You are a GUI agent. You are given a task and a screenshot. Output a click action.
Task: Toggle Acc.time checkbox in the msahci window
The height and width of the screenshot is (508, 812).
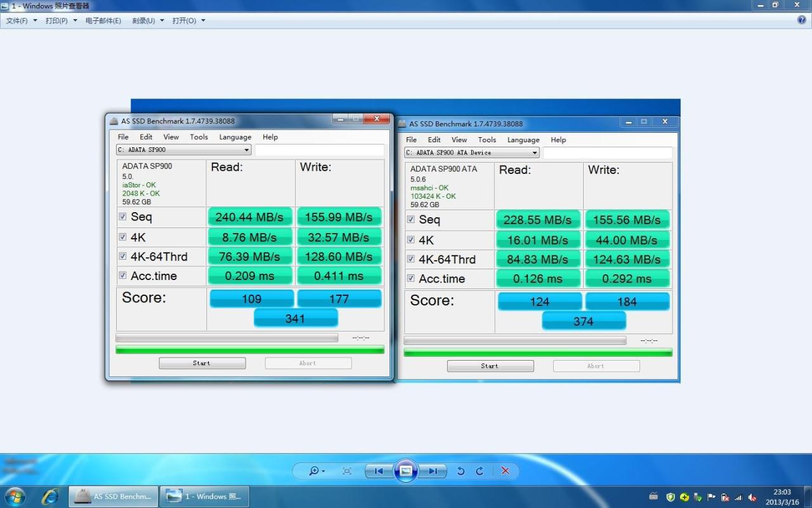(411, 278)
